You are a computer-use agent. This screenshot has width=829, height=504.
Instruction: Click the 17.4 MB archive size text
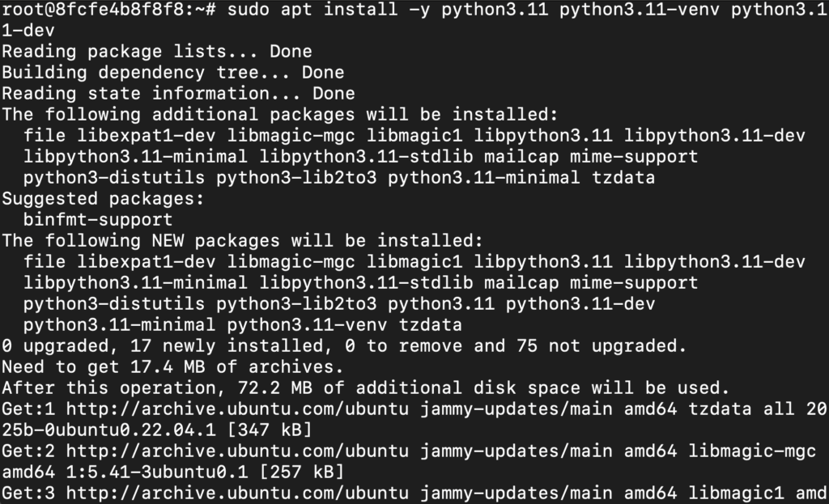pyautogui.click(x=168, y=367)
